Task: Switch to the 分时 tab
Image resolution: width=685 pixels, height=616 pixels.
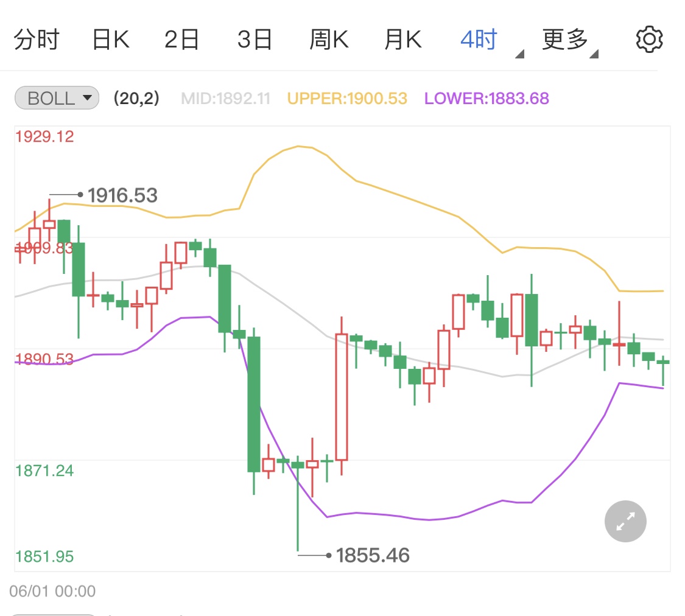Action: point(37,40)
